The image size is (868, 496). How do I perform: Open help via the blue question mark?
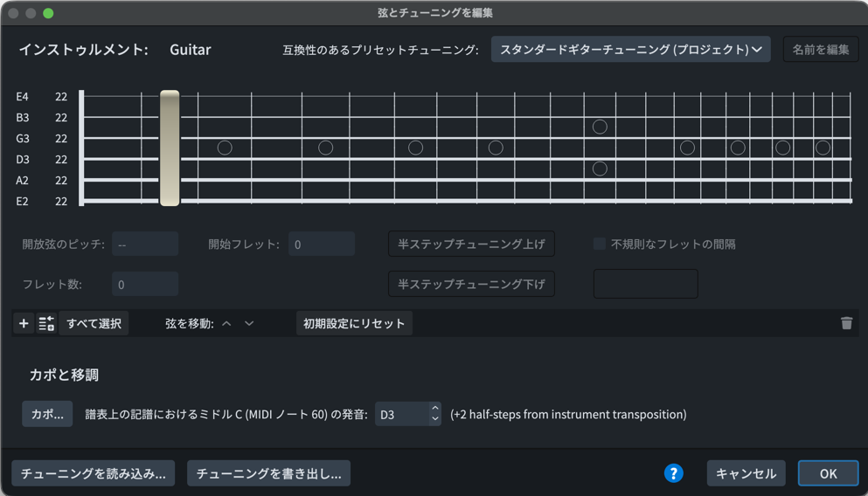[x=673, y=473]
